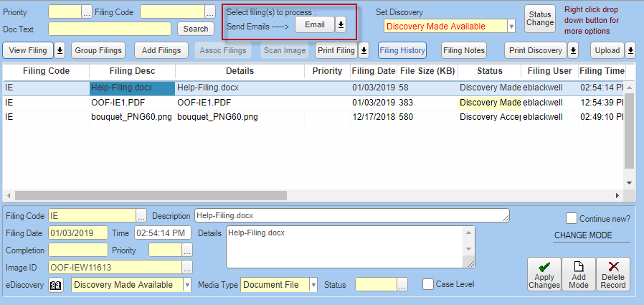Click the Status Change button
Screen dimensions: 644x305
click(x=540, y=19)
